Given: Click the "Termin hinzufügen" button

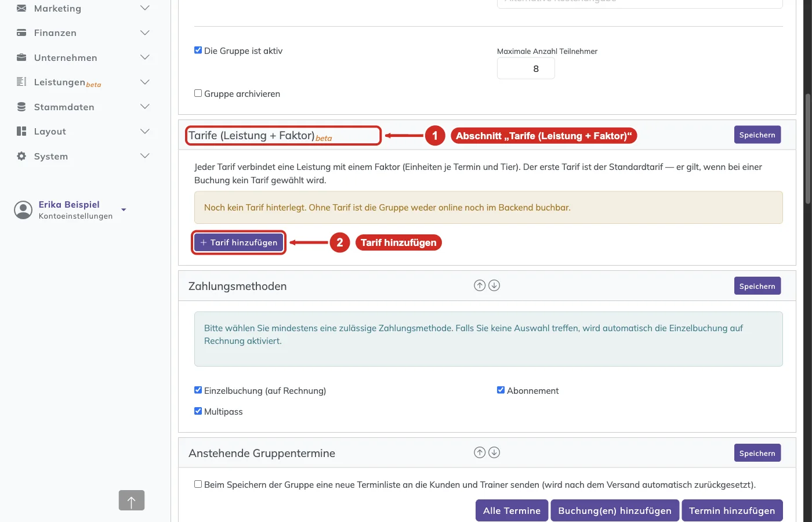Looking at the screenshot, I should point(732,510).
